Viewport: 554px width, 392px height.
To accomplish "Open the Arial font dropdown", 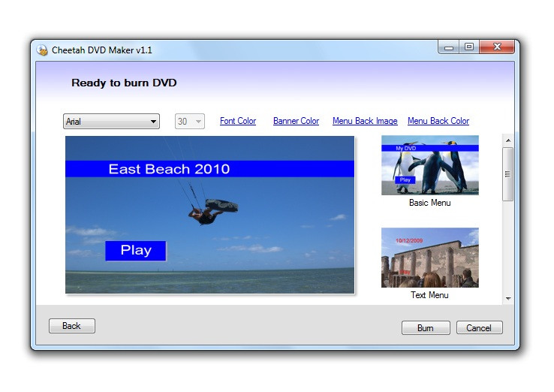I will coord(111,121).
